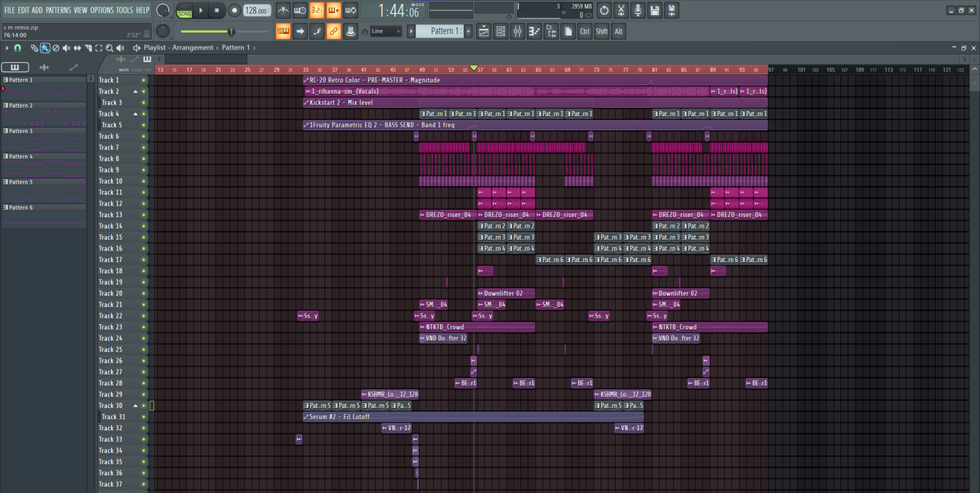Click the Shift modifier button
Image resolution: width=980 pixels, height=493 pixels.
click(x=601, y=31)
